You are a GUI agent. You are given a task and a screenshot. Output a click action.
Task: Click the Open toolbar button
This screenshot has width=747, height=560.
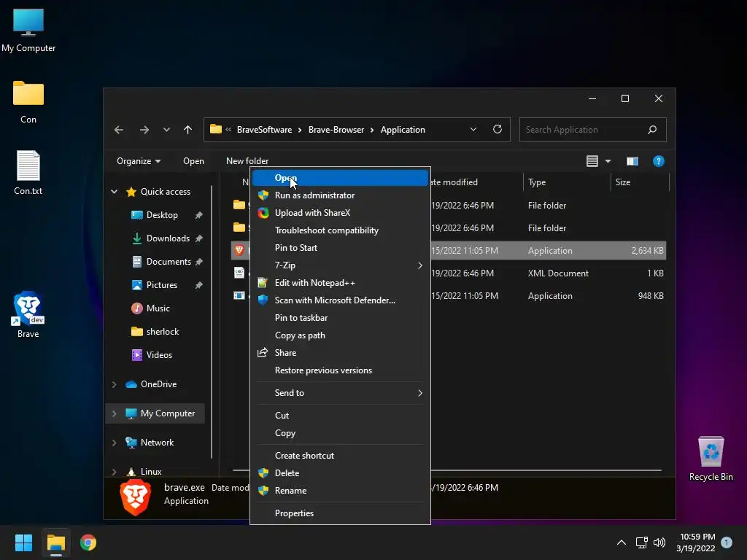[193, 161]
